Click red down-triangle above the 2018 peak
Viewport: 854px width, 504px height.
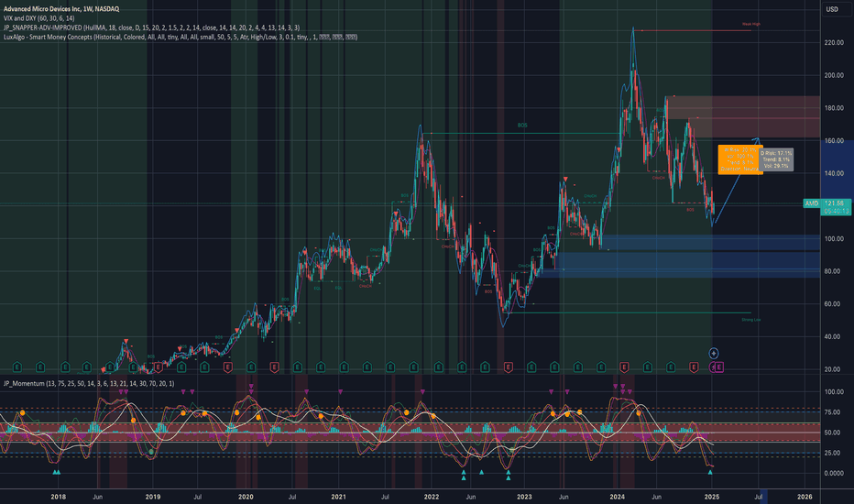pos(126,341)
